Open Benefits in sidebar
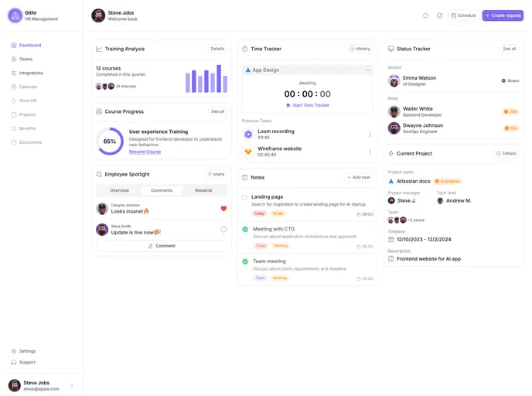 pyautogui.click(x=23, y=128)
